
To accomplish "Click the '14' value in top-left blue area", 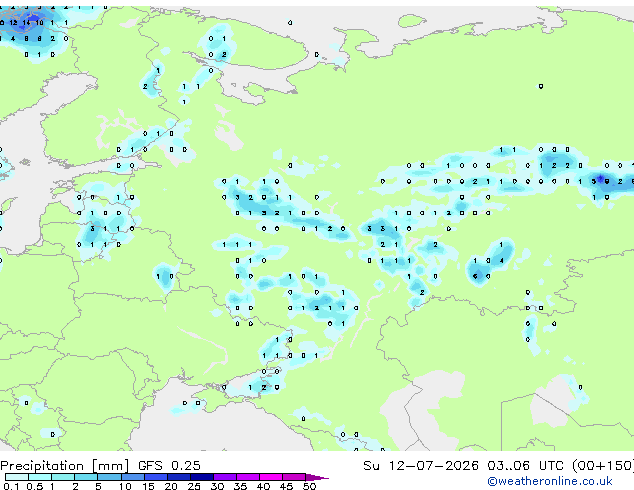I will coord(27,23).
